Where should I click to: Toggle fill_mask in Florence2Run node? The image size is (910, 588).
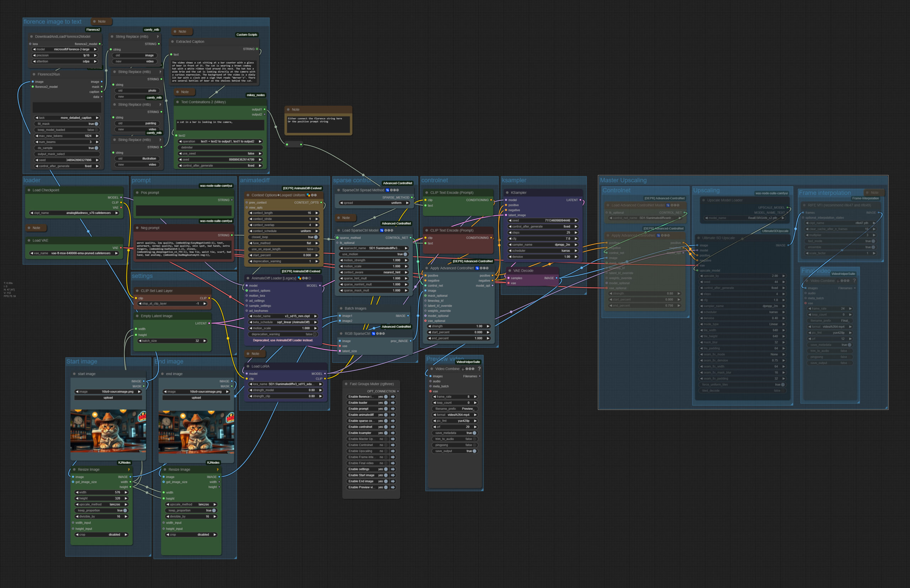67,124
